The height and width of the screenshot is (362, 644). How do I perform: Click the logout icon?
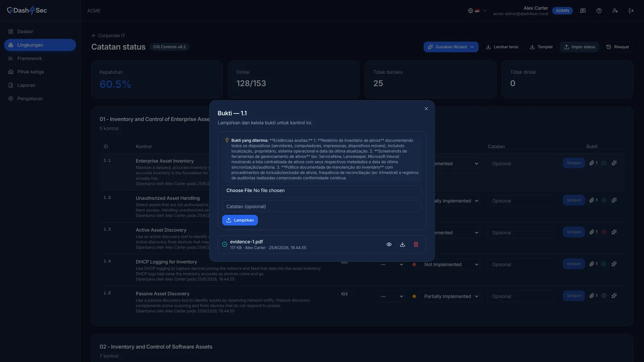coord(631,11)
